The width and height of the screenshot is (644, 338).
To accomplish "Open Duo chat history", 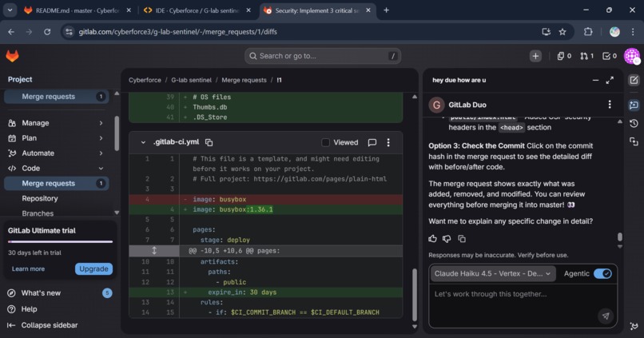I will (x=634, y=123).
